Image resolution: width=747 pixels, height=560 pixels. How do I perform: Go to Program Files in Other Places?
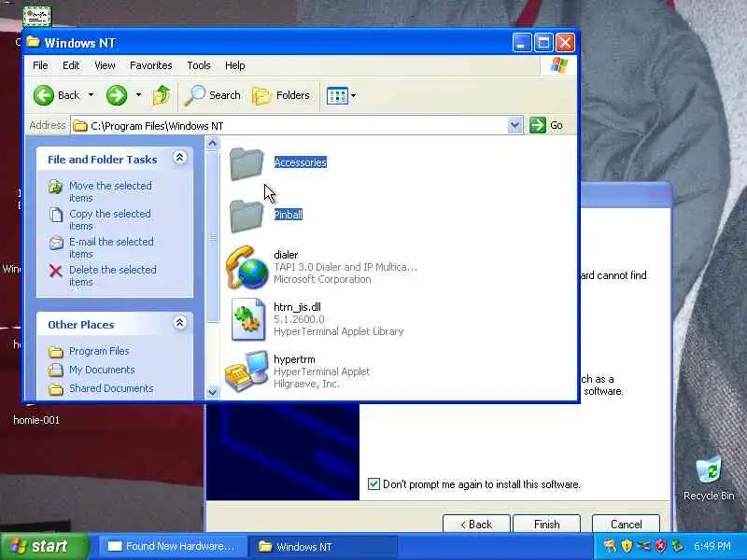(99, 351)
